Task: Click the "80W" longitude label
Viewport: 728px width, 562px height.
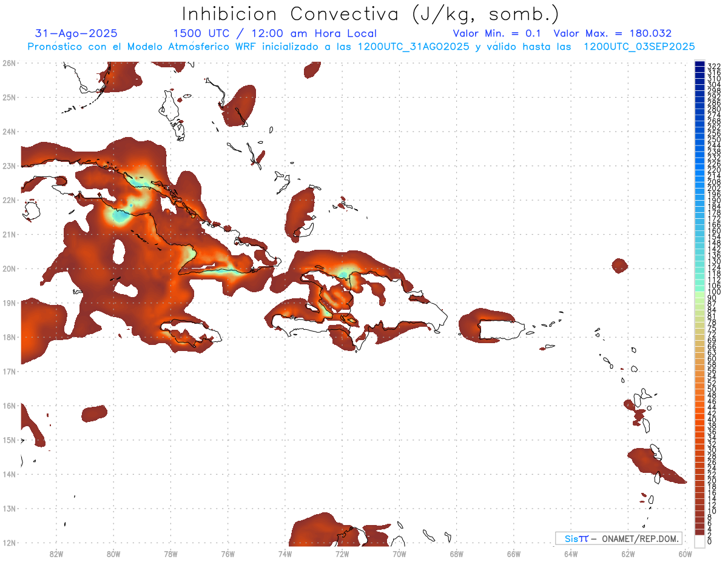Action: click(113, 553)
